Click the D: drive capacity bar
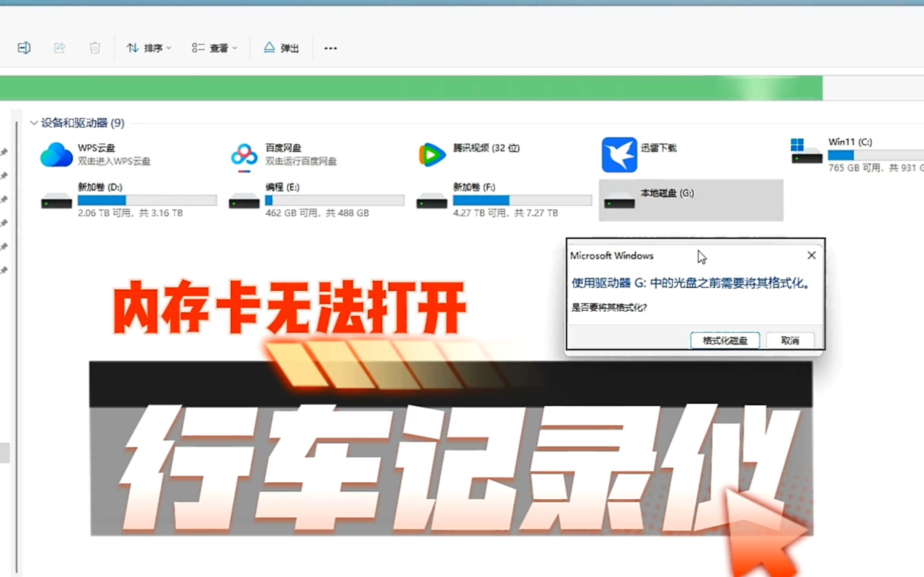This screenshot has width=924, height=577. 147,201
